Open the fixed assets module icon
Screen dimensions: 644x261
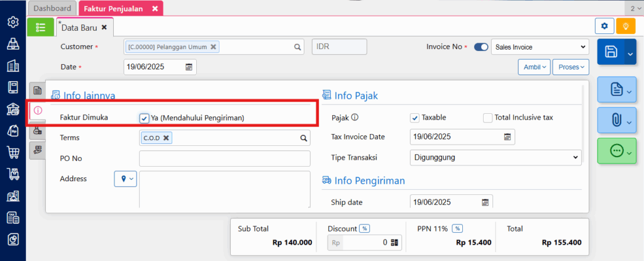point(13,196)
